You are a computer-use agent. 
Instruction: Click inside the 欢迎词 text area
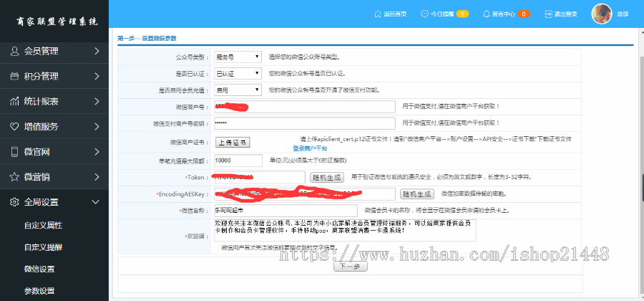tap(345, 230)
